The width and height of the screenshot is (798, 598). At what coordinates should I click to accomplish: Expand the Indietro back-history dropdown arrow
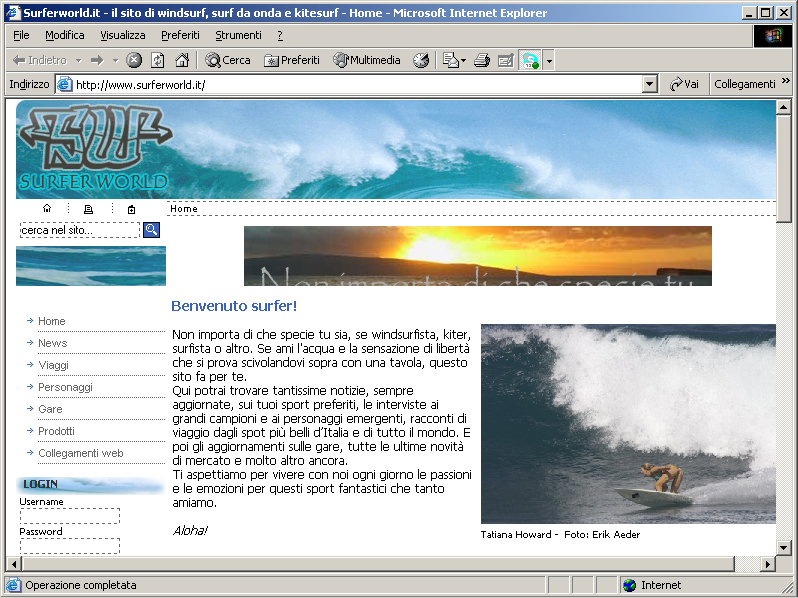click(78, 60)
